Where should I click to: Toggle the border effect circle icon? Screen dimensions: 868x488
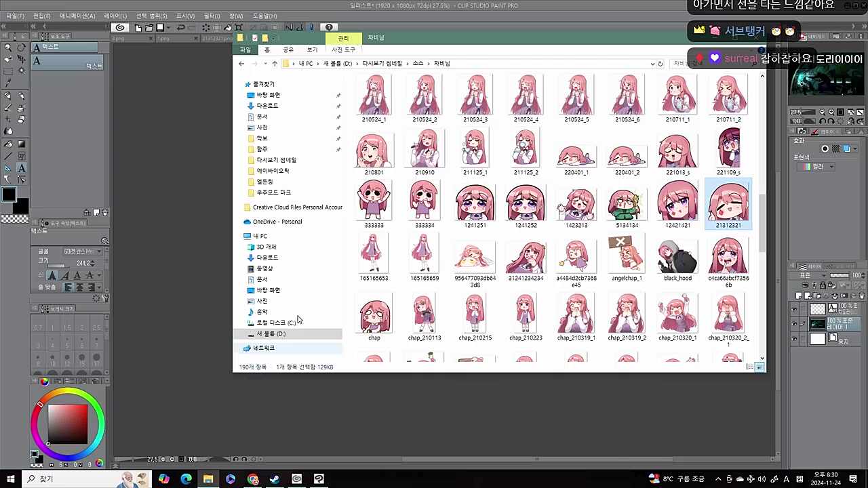(x=825, y=148)
